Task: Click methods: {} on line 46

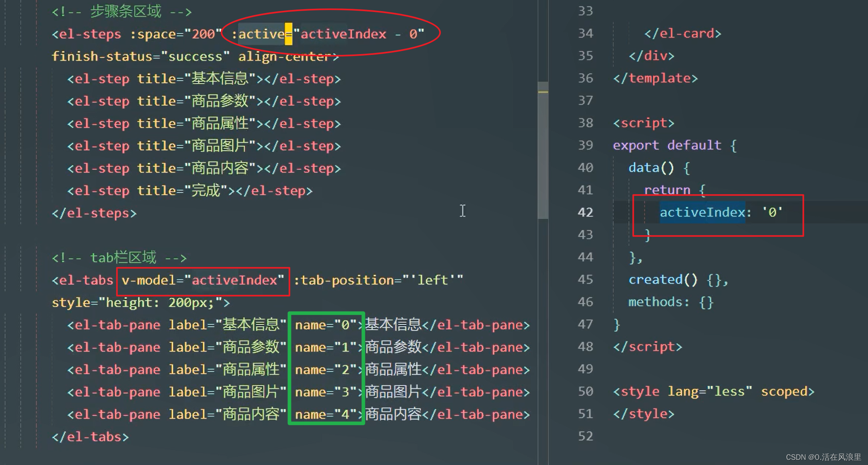Action: click(671, 302)
